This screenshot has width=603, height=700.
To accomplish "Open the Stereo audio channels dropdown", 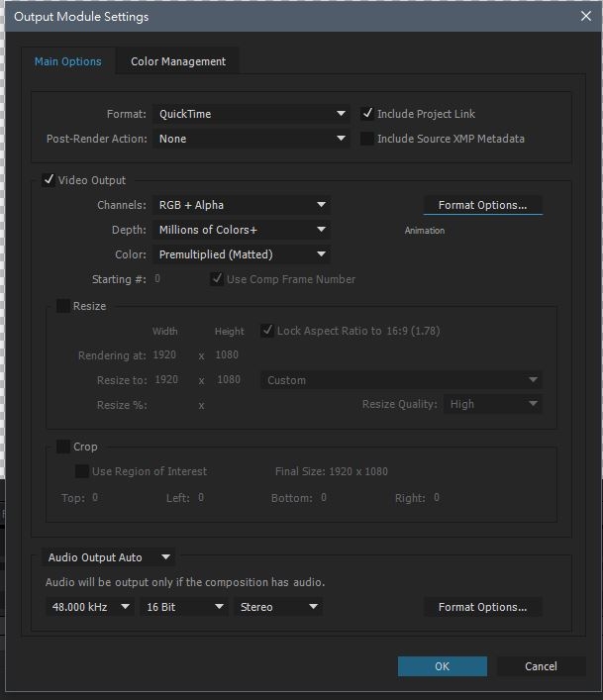I will [279, 607].
